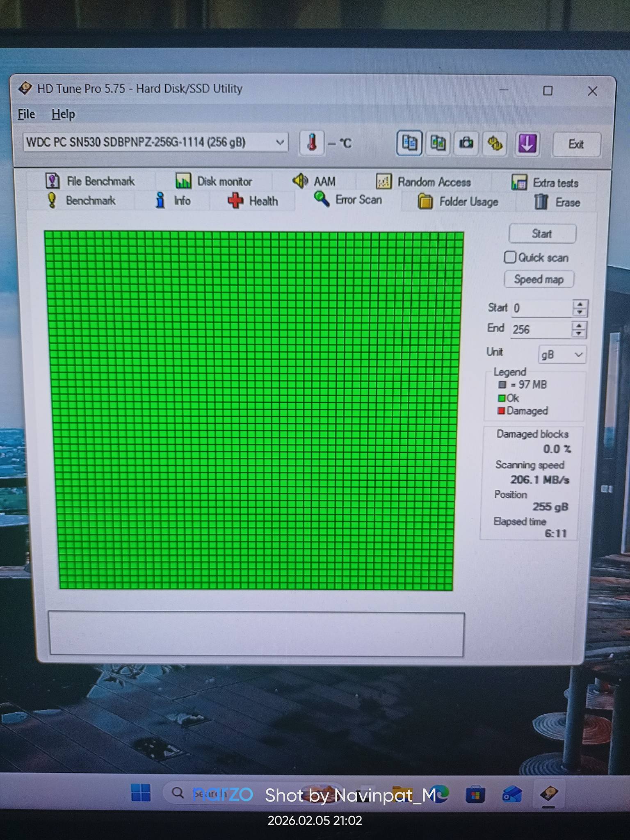
Task: Click copy info to clipboard icon
Action: click(409, 144)
